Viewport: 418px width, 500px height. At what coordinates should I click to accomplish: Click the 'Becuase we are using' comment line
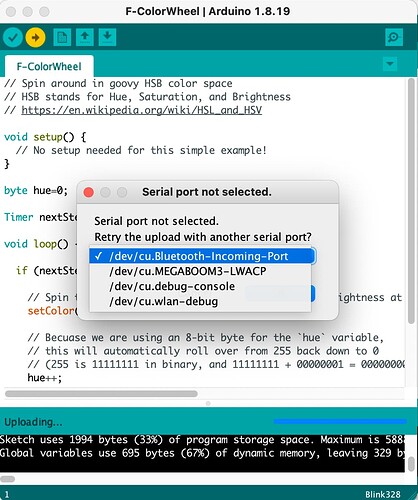click(x=206, y=337)
